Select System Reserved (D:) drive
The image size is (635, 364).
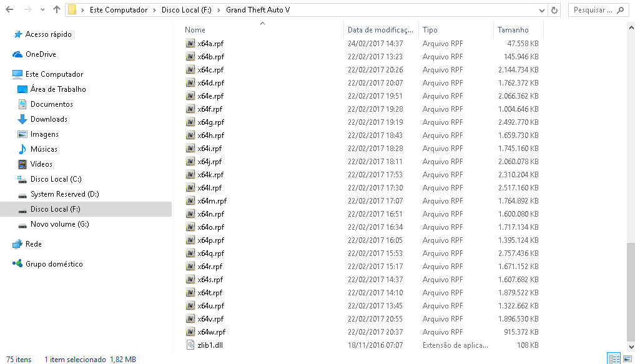[x=64, y=194]
